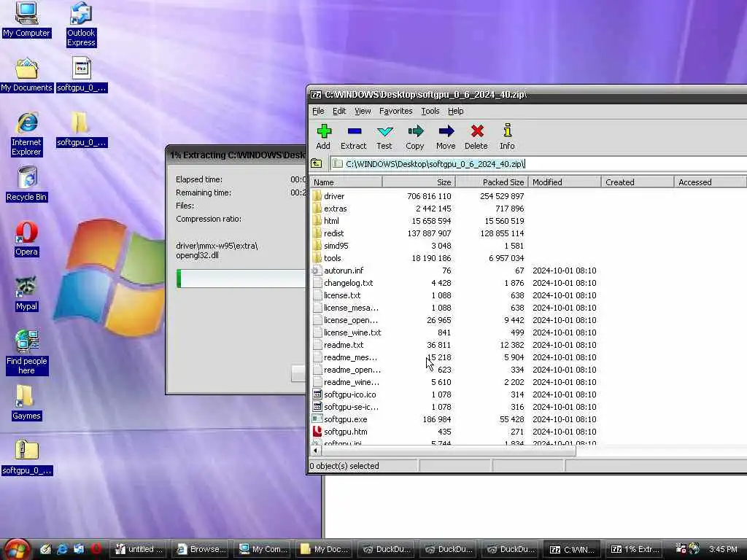Open My Computer desktop icon
Image resolution: width=747 pixels, height=560 pixels.
tap(26, 20)
